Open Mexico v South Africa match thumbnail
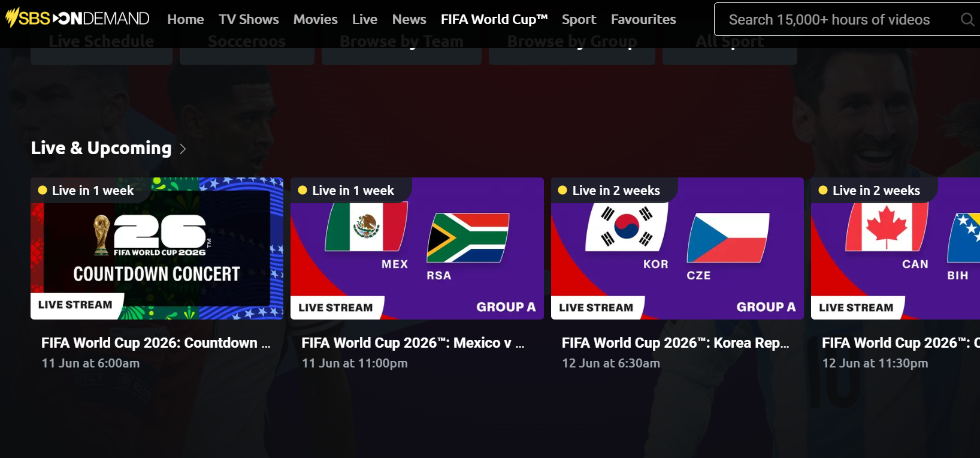 [417, 248]
